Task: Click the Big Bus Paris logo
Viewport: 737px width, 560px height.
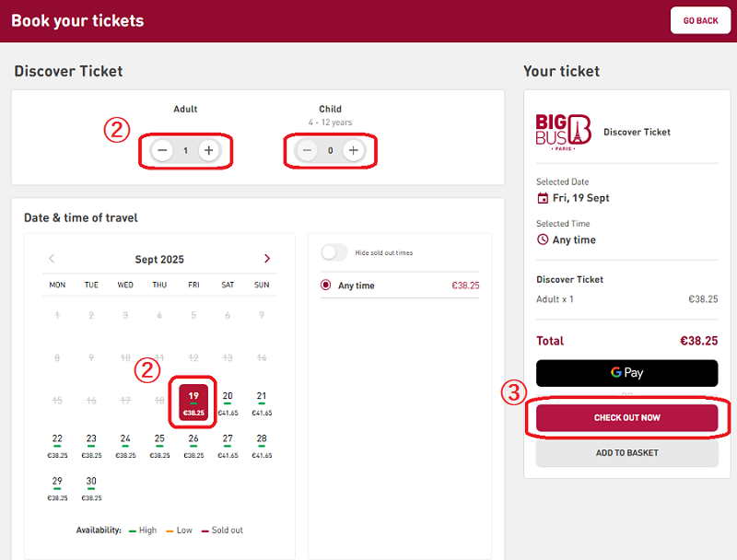Action: click(563, 132)
